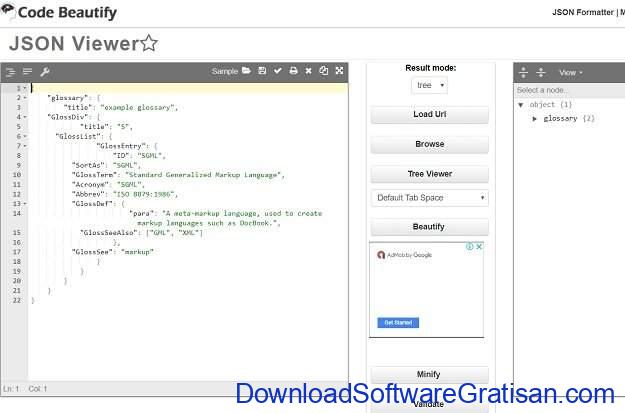The height and width of the screenshot is (413, 625).
Task: Click the expand all nodes icon in tree panel
Action: point(523,73)
